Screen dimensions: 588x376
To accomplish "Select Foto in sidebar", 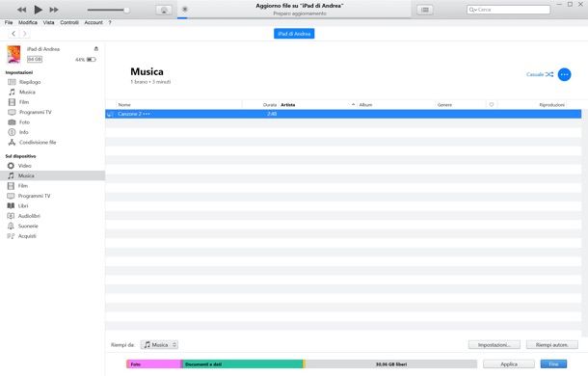I will tap(24, 122).
